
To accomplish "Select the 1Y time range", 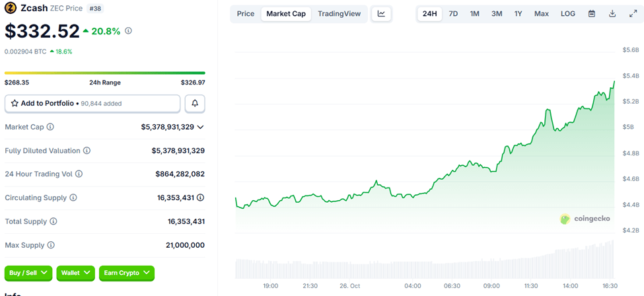I will click(518, 14).
